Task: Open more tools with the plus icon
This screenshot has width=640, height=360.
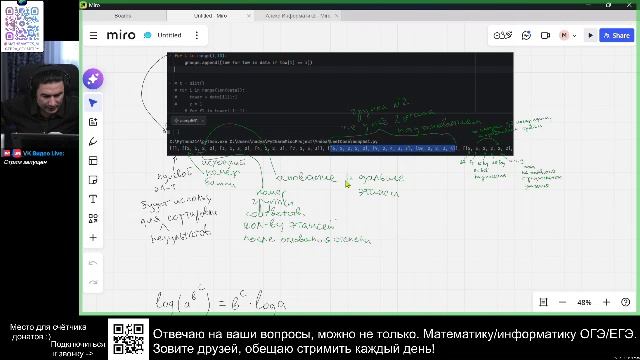Action: [93, 238]
